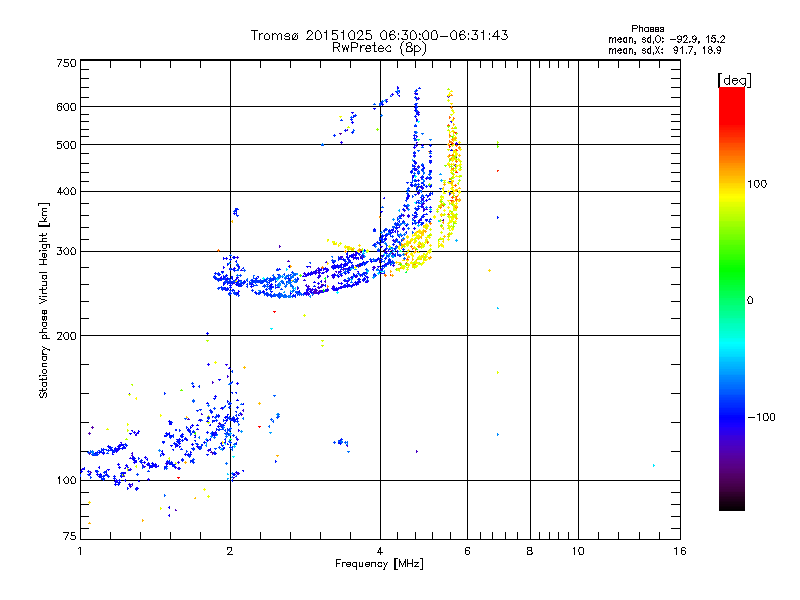Screen dimensions: 800x600
Task: Click the 'Stationary phase Virtual Height [km]' label
Action: pos(44,301)
